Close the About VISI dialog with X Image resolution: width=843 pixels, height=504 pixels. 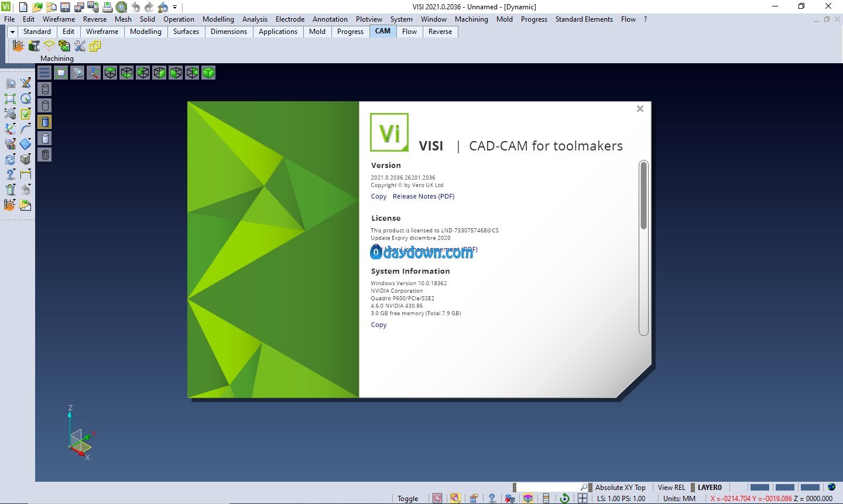[640, 109]
